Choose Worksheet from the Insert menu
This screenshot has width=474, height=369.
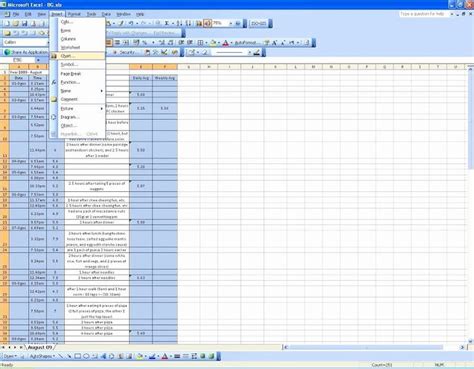coord(77,47)
